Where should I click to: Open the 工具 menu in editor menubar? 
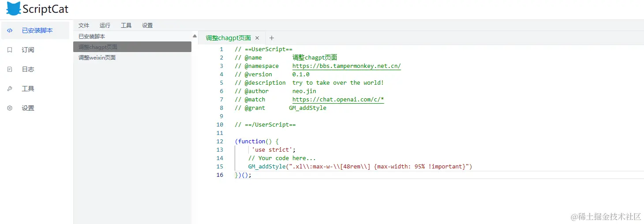coord(126,26)
